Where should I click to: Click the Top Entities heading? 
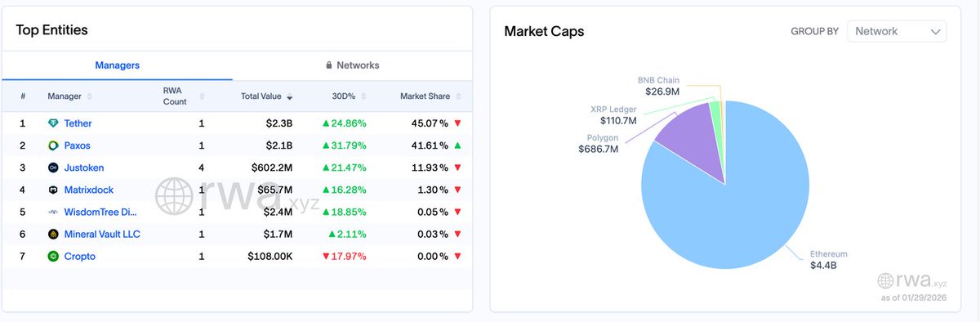pos(51,30)
